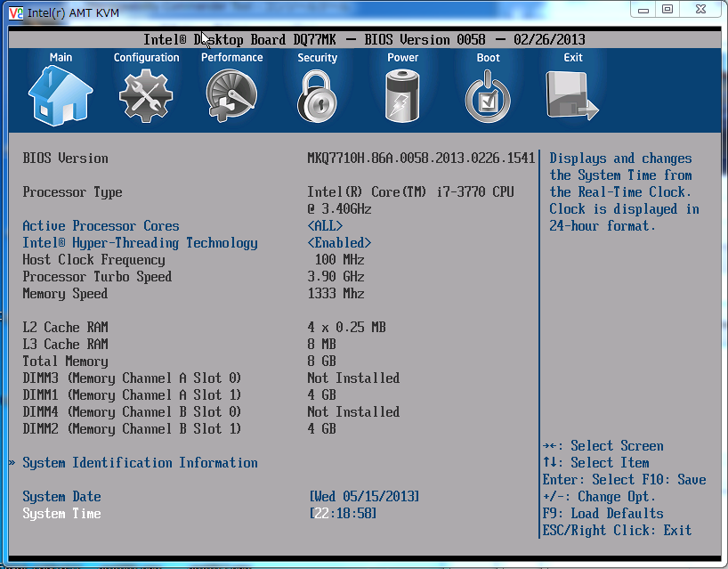
Task: Click the System Date value field
Action: (x=364, y=497)
